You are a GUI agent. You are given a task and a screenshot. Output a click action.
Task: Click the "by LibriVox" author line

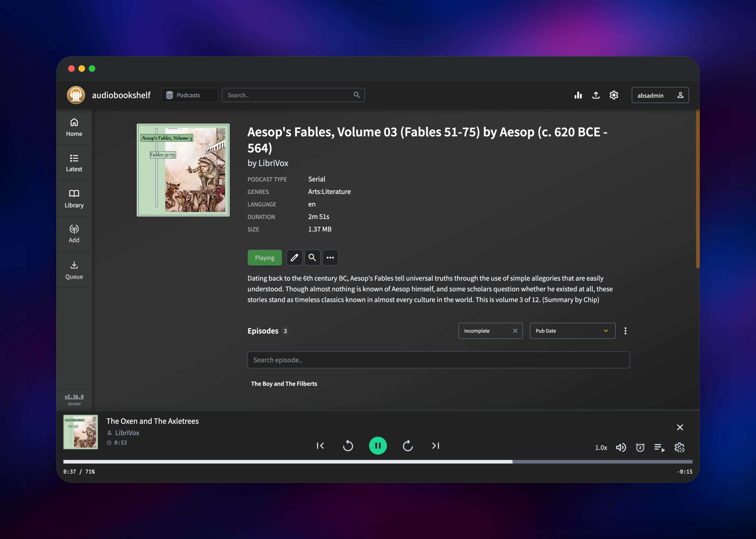[x=268, y=163]
